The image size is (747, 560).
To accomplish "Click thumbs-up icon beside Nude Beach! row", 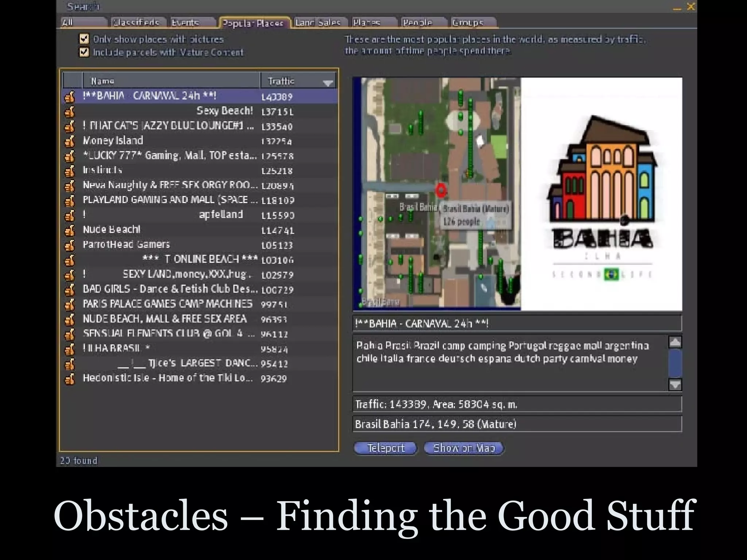I will (x=70, y=230).
